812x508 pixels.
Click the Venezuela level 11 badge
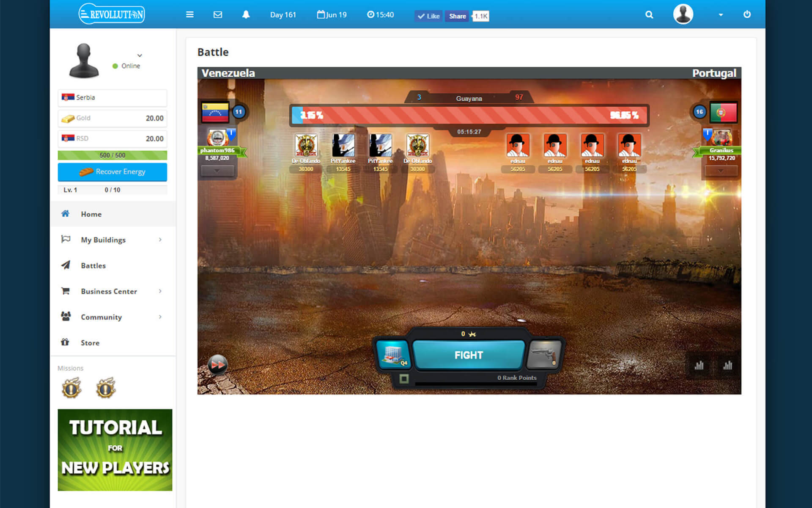pos(239,112)
